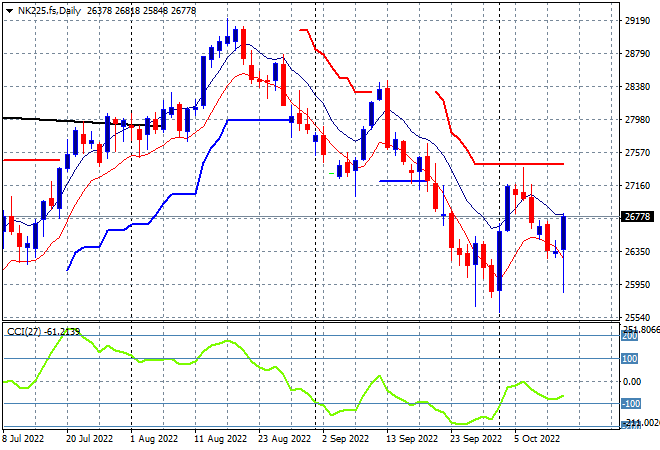This screenshot has height=450, width=660.
Task: Select the 1 Aug 2022 date label
Action: coord(154,439)
